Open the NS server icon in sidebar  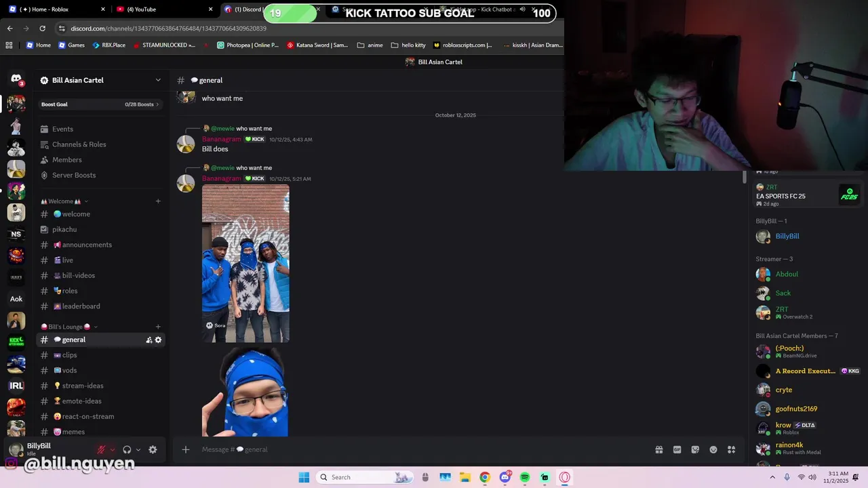[x=16, y=234]
